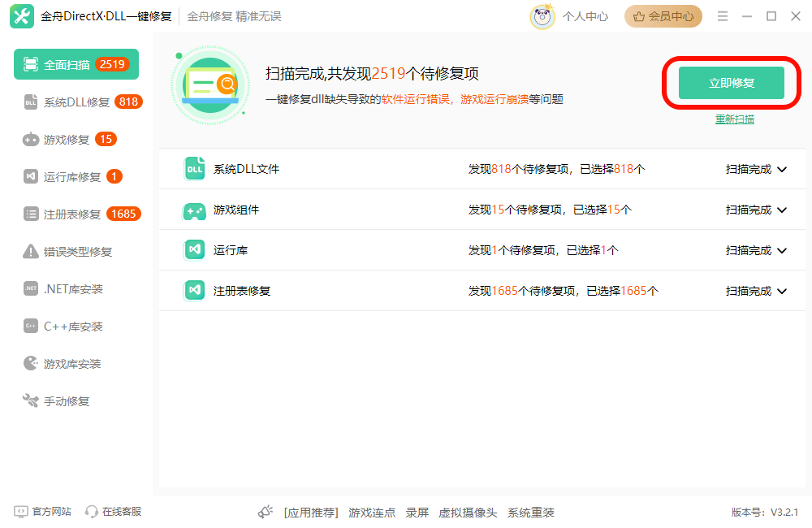Open the 游戏修复 section
Image resolution: width=812 pixels, height=528 pixels.
coord(70,140)
